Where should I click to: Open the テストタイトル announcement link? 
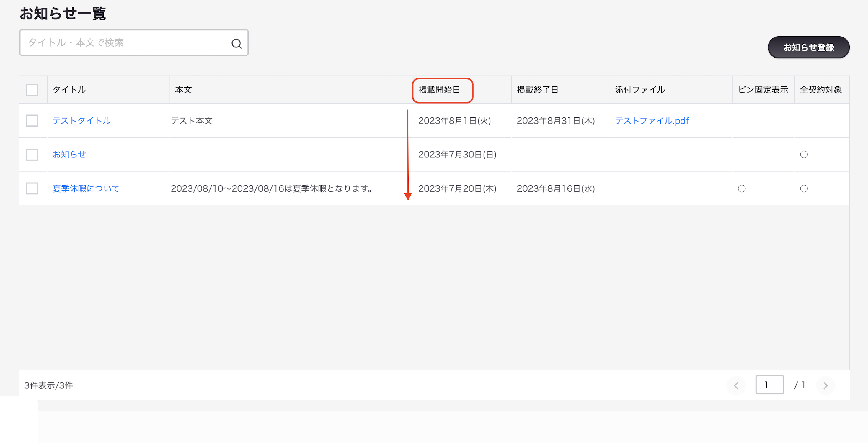click(81, 121)
